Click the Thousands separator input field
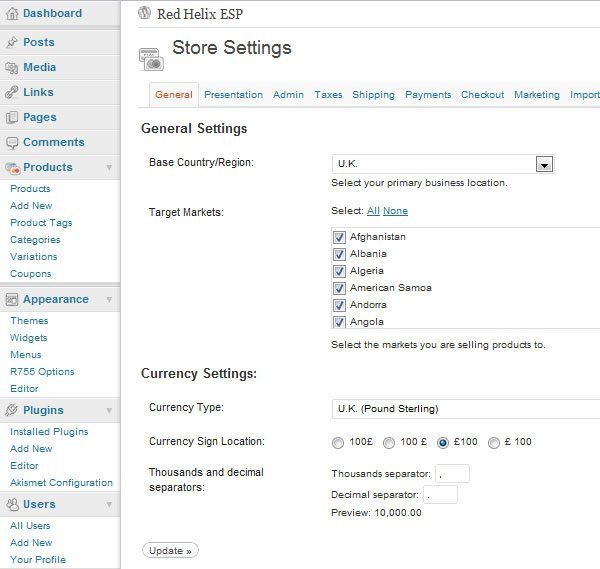Screen dimensions: 600x569 452,474
